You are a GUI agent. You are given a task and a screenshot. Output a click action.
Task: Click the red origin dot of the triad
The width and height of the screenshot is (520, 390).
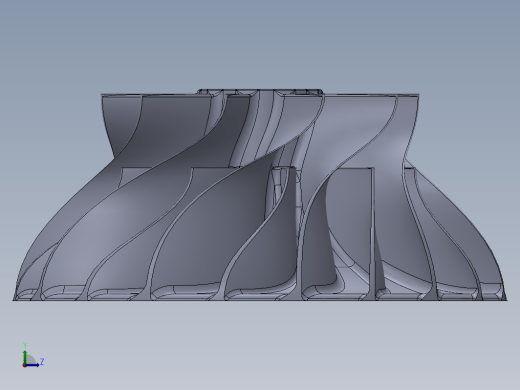[24, 366]
